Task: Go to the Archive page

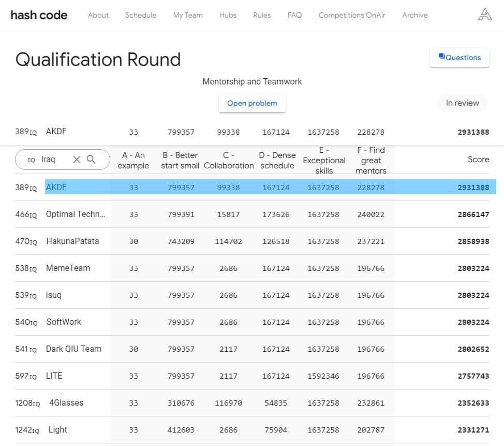Action: point(415,15)
